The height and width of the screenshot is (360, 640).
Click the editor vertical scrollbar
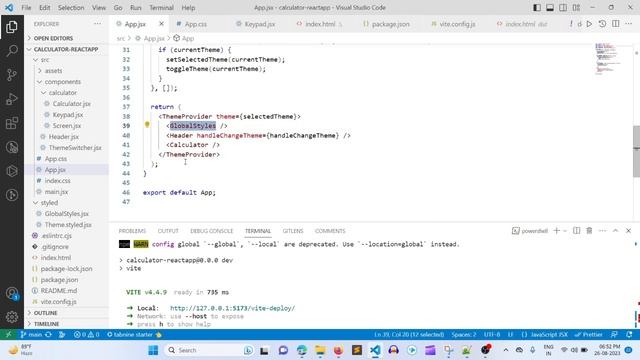click(636, 151)
